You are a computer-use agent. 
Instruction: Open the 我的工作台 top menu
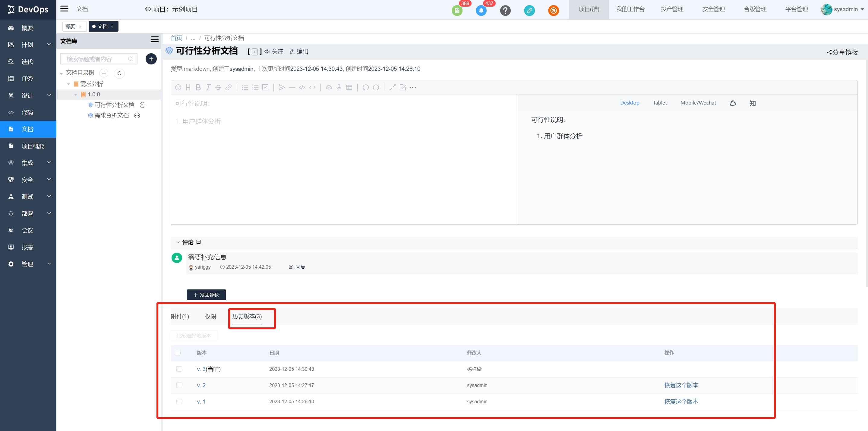(630, 9)
